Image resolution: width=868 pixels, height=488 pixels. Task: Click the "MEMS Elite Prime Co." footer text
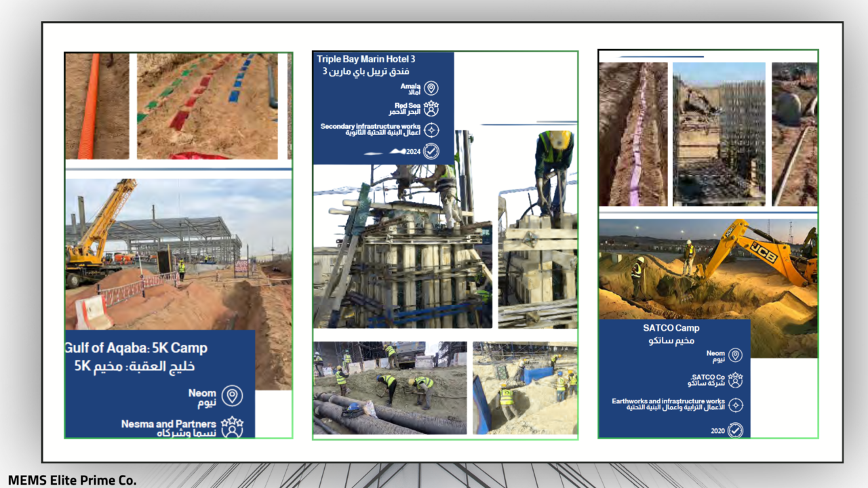coord(73,481)
